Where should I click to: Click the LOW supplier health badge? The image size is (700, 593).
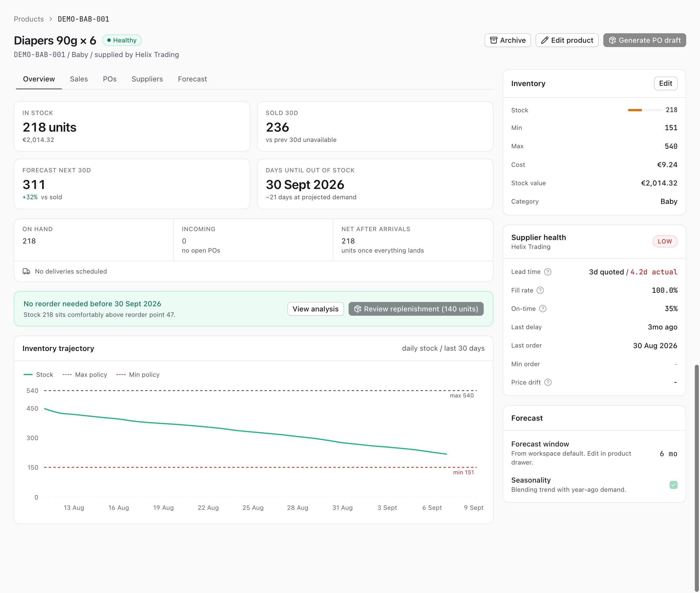pos(665,241)
